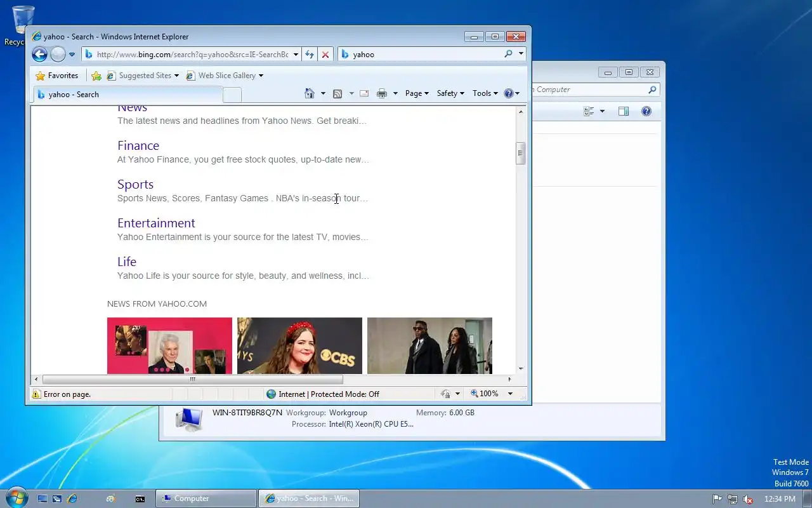Open the search provider options dropdown
Image resolution: width=812 pixels, height=508 pixels.
(x=521, y=54)
